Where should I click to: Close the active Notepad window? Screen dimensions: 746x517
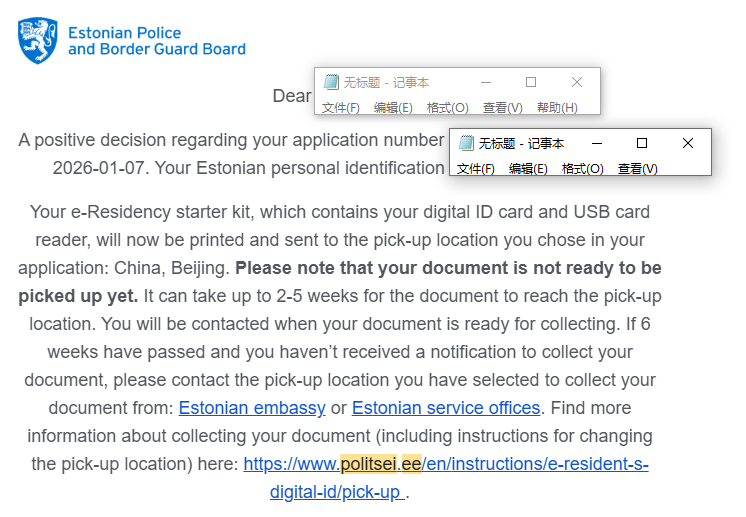click(x=688, y=144)
